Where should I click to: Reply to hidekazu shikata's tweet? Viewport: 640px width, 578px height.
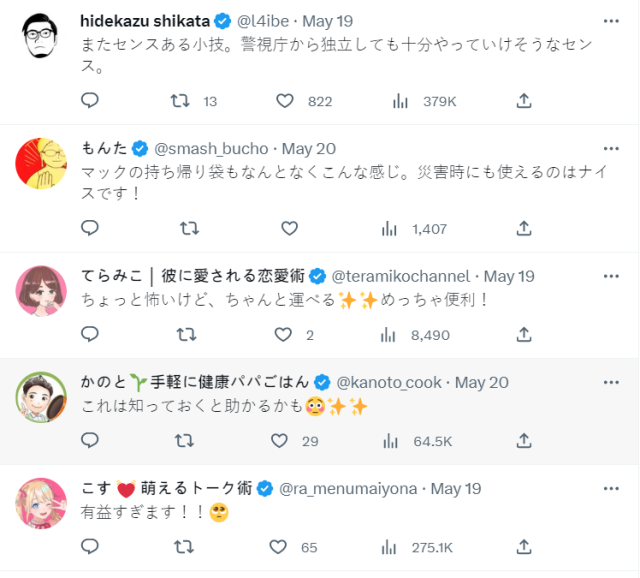[90, 101]
